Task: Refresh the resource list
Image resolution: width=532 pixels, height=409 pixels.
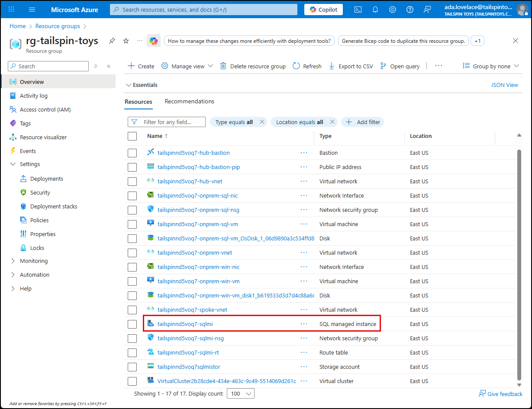Action: coord(307,66)
